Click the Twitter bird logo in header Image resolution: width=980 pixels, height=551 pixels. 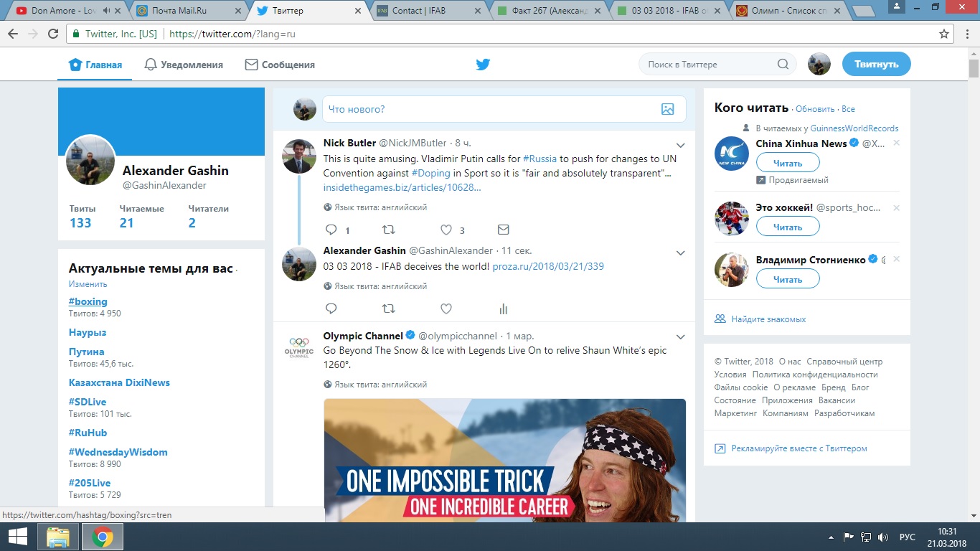[483, 65]
